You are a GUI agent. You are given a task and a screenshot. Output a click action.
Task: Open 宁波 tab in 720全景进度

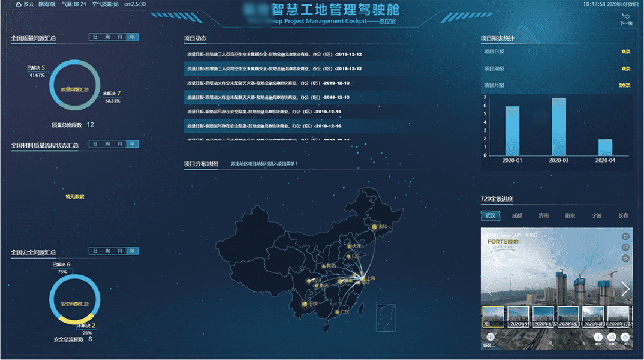pos(597,215)
